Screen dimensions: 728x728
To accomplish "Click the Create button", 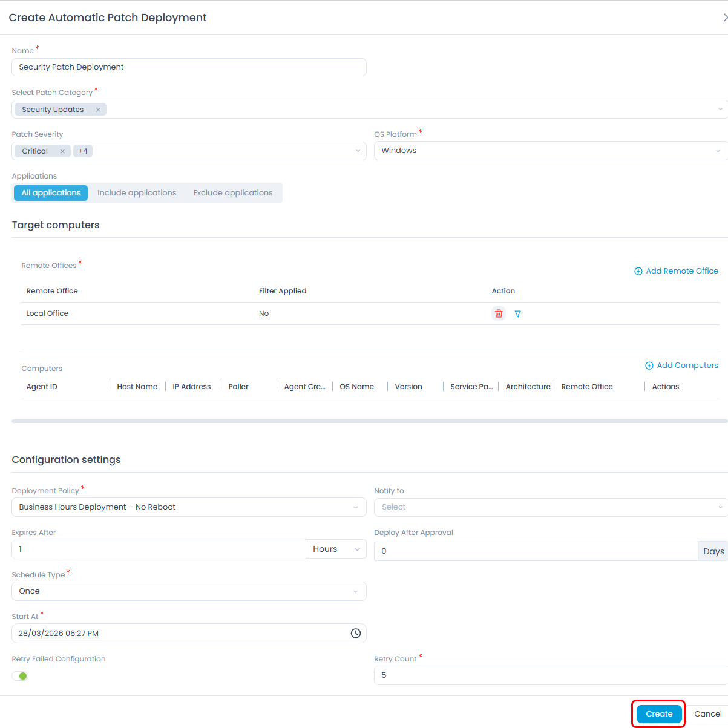I will point(658,714).
